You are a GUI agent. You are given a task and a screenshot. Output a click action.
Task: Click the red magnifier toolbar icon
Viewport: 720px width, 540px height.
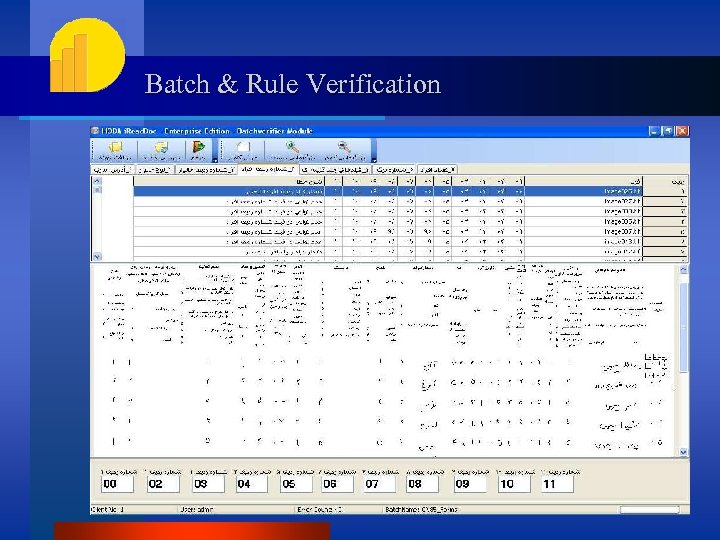pyautogui.click(x=344, y=147)
